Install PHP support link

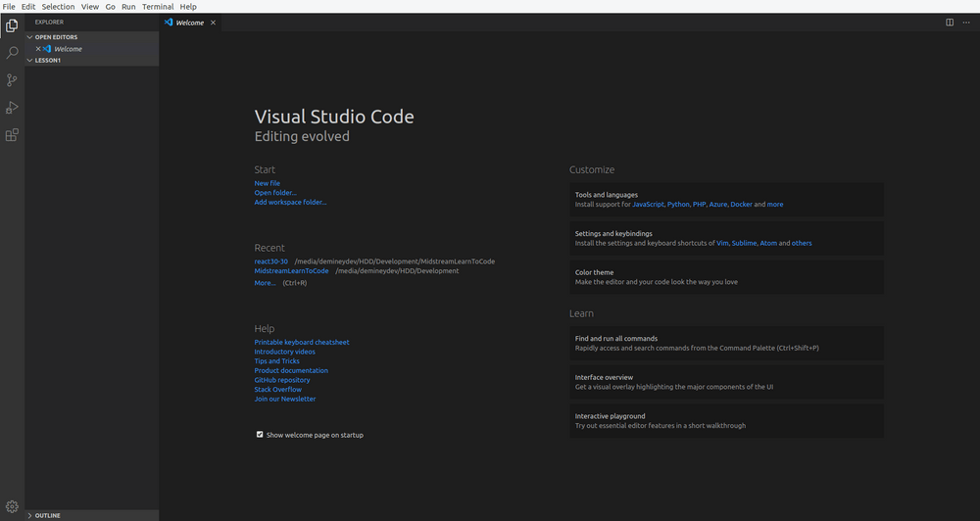pyautogui.click(x=699, y=205)
